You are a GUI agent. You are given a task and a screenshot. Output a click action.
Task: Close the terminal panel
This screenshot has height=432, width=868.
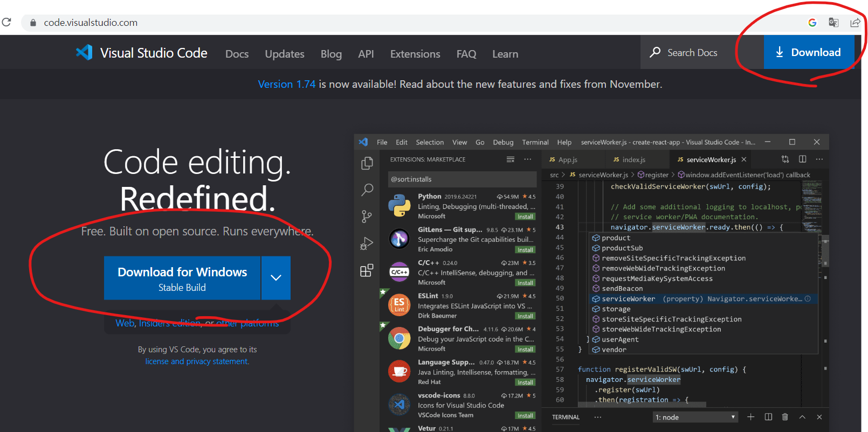819,417
